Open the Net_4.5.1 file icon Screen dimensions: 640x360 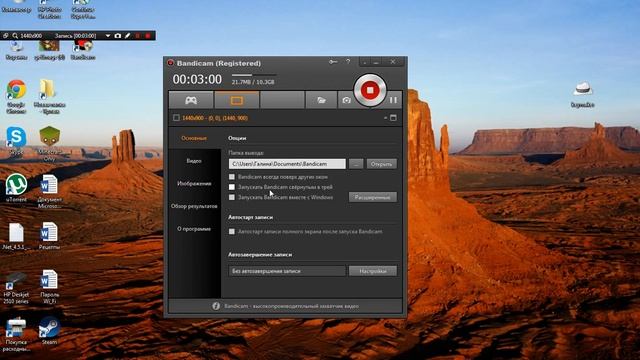(16, 236)
